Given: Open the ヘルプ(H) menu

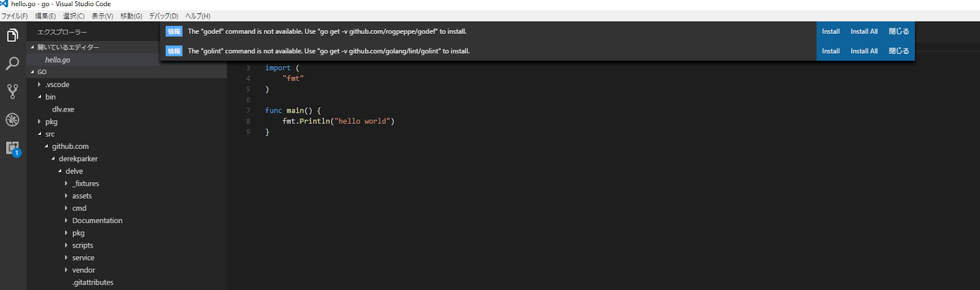Looking at the screenshot, I should tap(198, 16).
